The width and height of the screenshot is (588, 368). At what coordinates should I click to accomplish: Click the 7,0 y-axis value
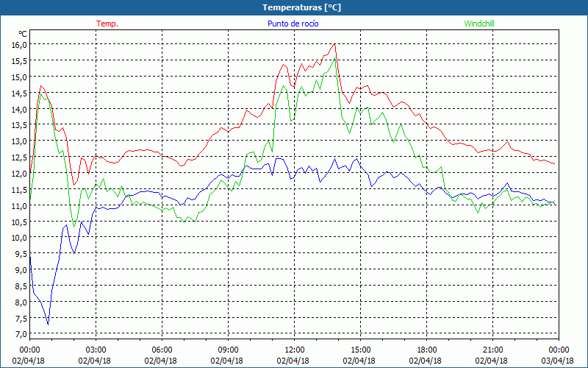(x=21, y=334)
